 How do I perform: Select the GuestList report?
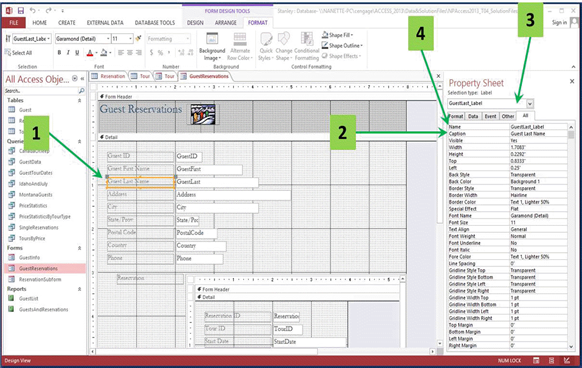[x=29, y=298]
